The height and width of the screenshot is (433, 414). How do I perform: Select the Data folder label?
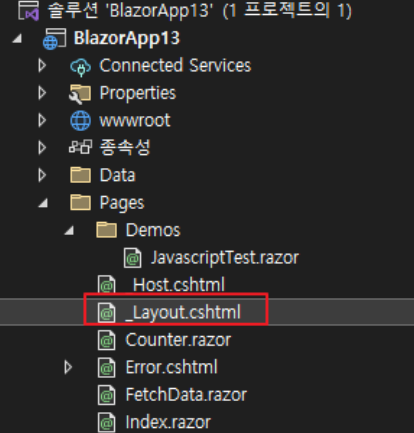[x=118, y=175]
